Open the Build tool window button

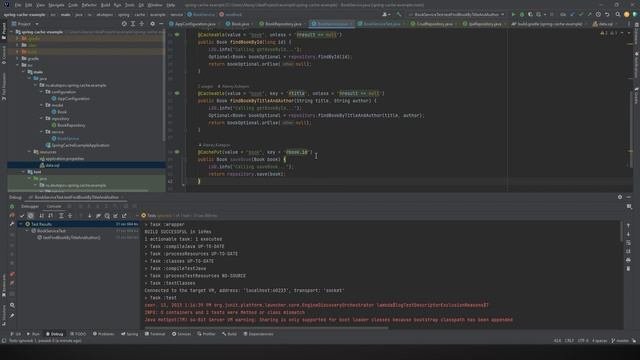coord(229,334)
